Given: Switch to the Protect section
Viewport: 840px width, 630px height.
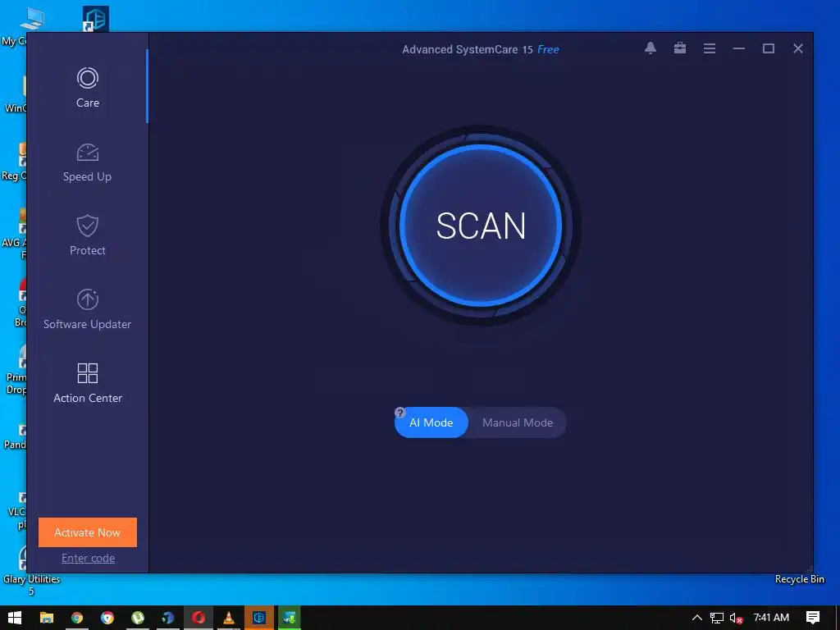Looking at the screenshot, I should pyautogui.click(x=87, y=235).
